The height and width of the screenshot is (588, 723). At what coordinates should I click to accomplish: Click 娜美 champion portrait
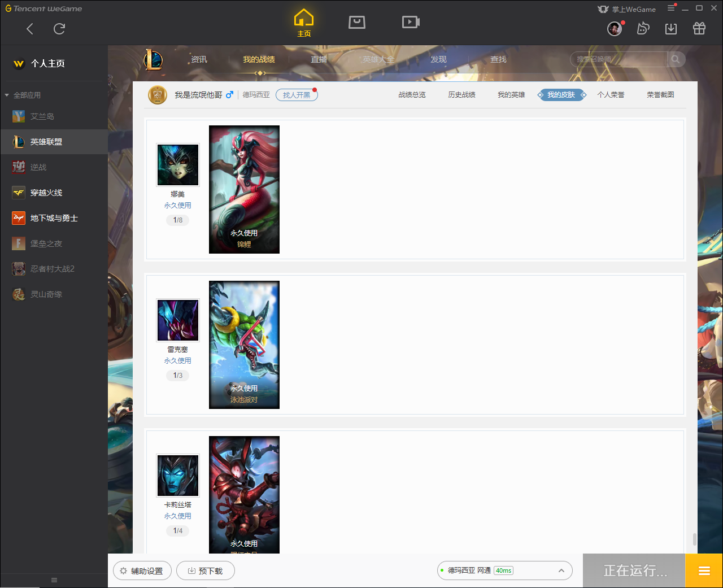pos(178,165)
